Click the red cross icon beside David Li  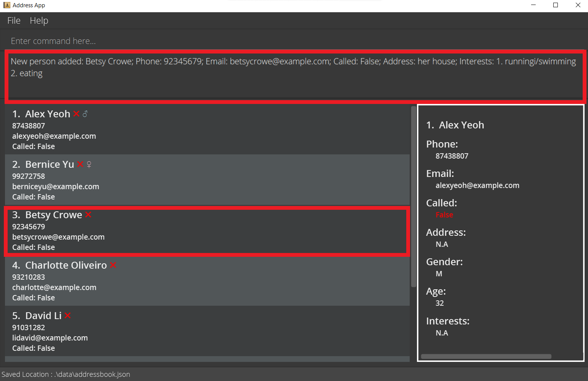68,316
